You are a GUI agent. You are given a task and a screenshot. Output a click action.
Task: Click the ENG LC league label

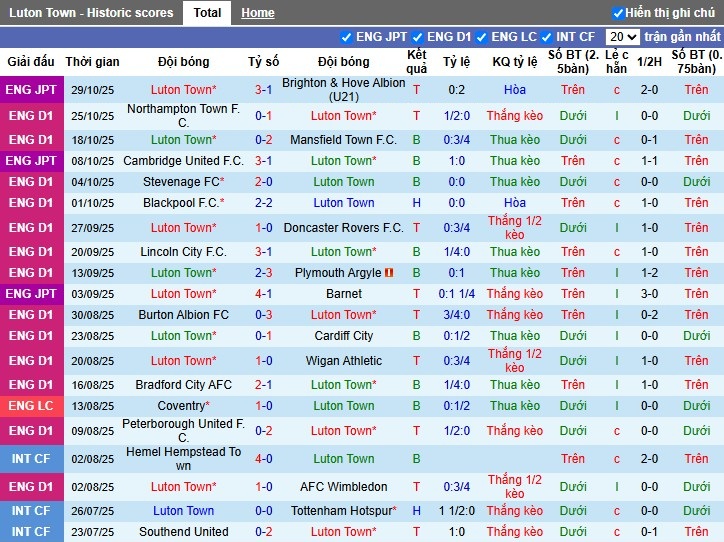[x=31, y=406]
